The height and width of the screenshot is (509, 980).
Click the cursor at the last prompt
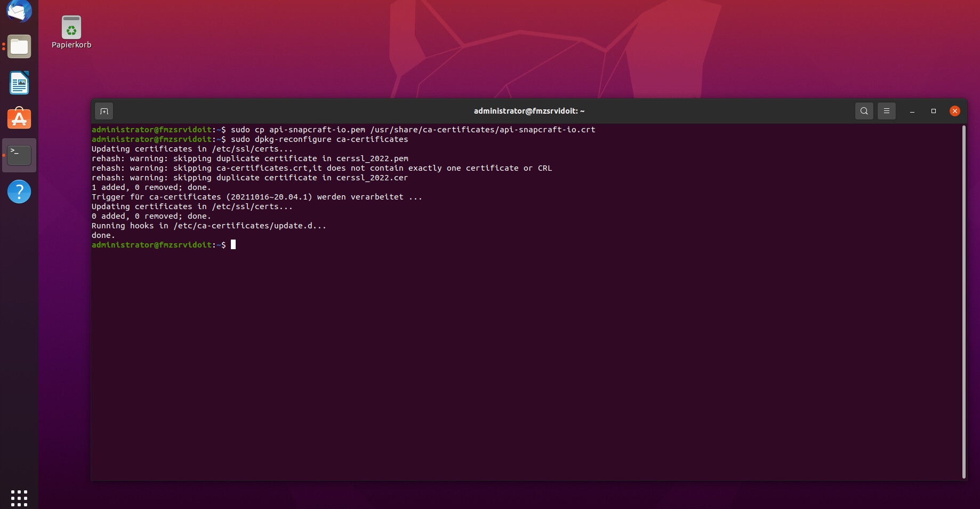[233, 245]
